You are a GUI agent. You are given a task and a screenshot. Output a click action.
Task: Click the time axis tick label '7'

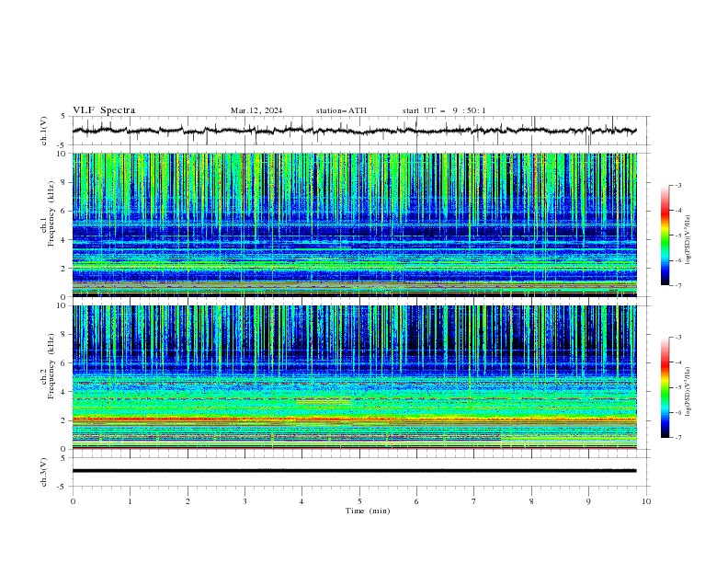click(x=473, y=501)
